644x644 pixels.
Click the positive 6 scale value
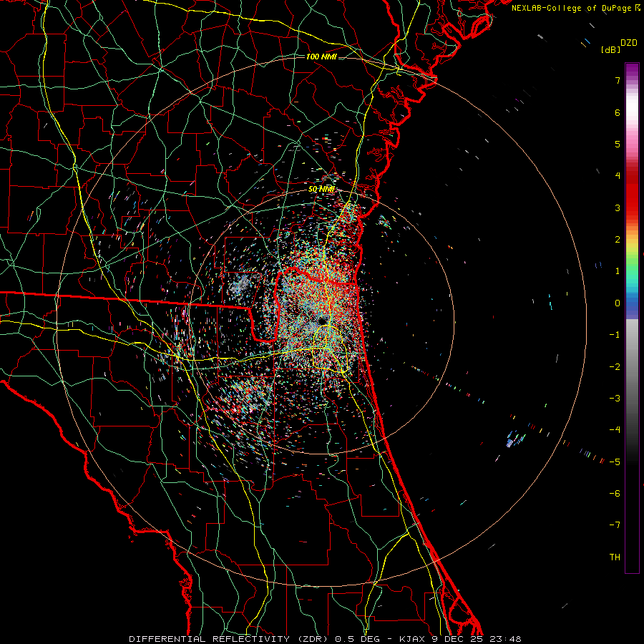point(618,112)
